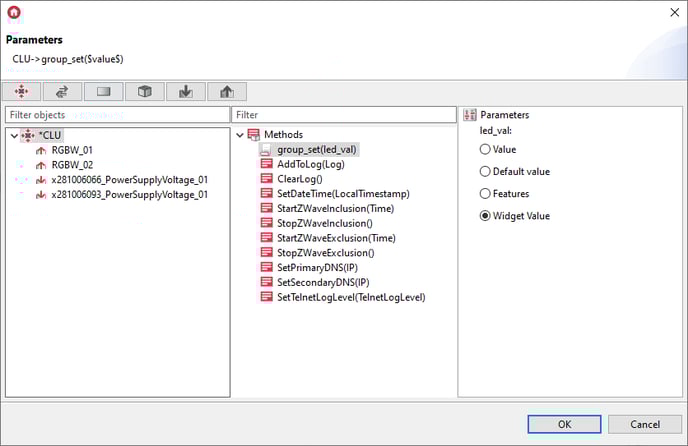Select the Features radio option
The width and height of the screenshot is (688, 446).
point(485,193)
